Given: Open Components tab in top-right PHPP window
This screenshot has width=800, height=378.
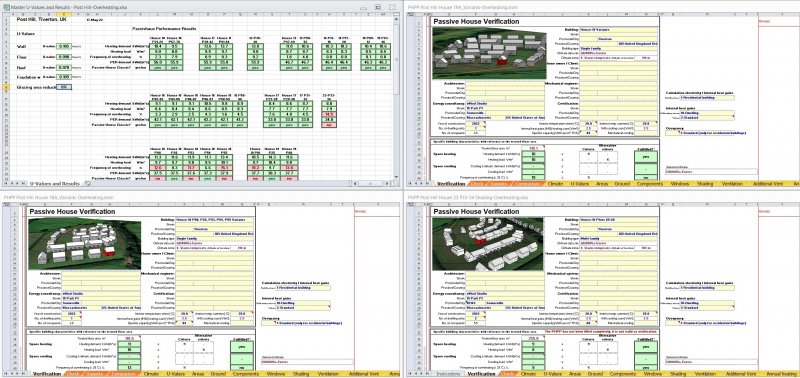Looking at the screenshot, I should [x=649, y=184].
